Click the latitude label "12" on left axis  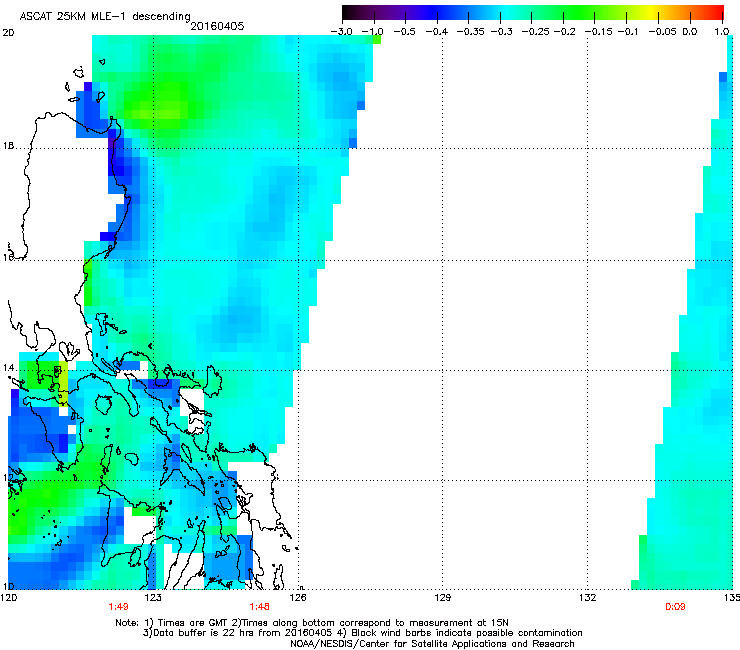click(8, 478)
